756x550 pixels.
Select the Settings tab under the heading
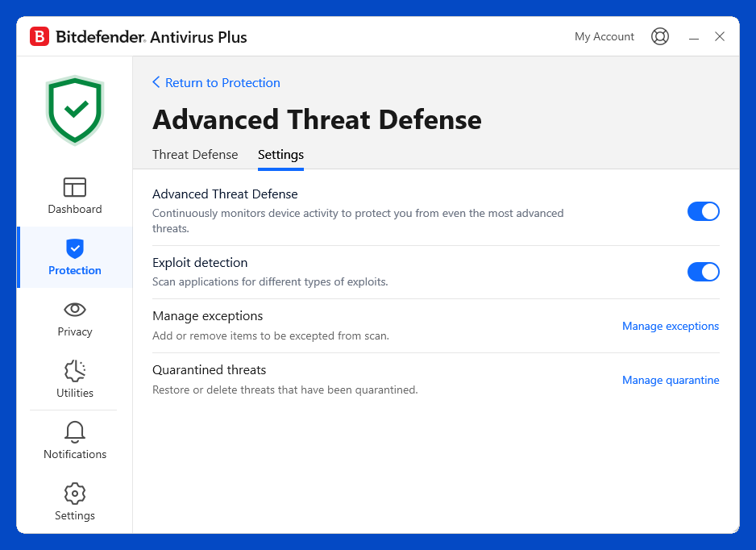(280, 154)
